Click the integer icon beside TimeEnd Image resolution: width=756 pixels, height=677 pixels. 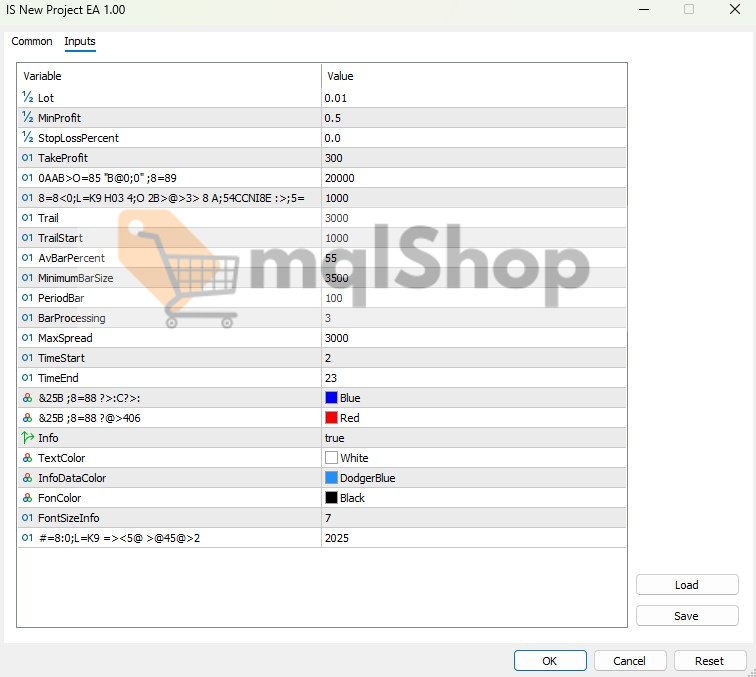pyautogui.click(x=27, y=378)
